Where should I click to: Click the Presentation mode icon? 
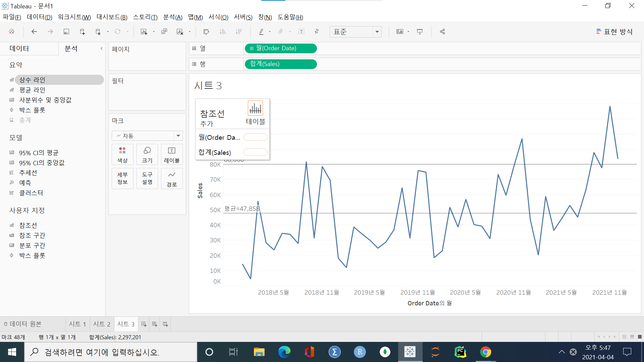click(x=420, y=32)
